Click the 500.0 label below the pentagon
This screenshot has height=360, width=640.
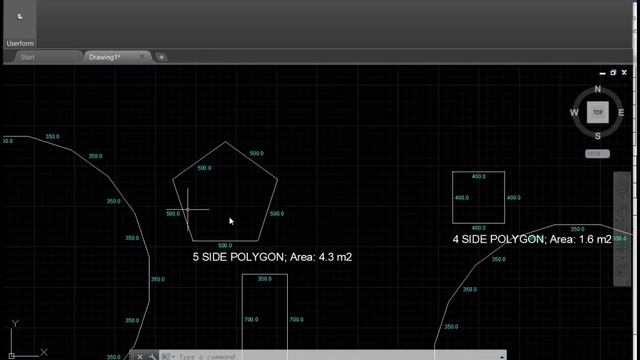coord(225,246)
